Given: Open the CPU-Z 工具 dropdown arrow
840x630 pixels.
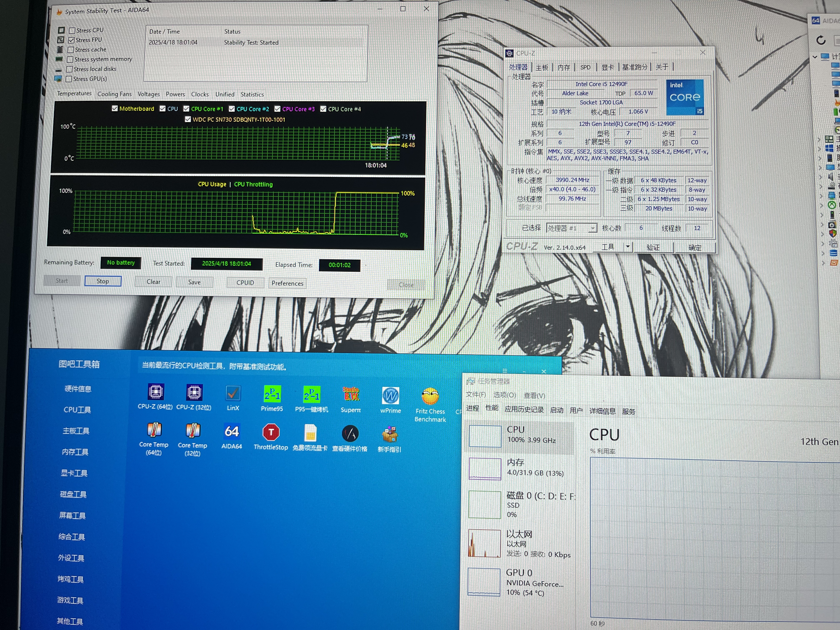Looking at the screenshot, I should 628,247.
